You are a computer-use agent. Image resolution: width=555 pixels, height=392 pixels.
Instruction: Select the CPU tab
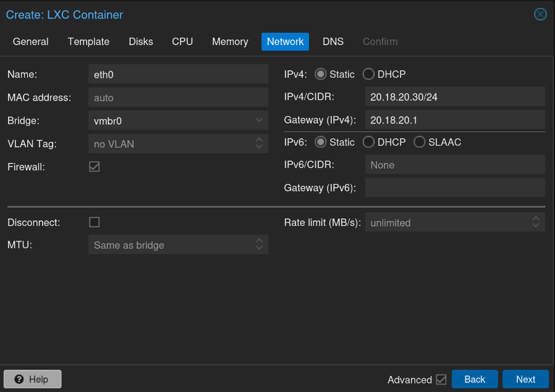(182, 42)
